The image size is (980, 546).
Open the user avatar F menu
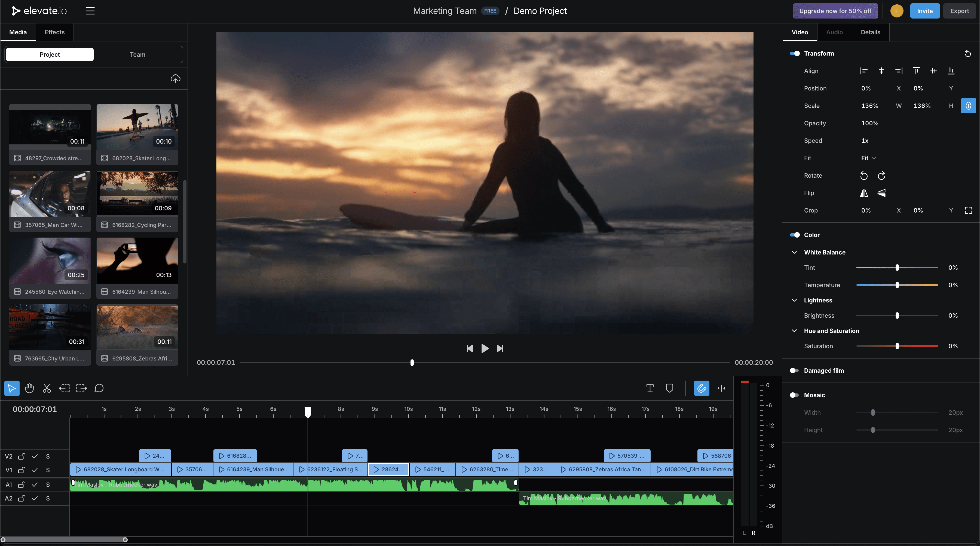897,11
